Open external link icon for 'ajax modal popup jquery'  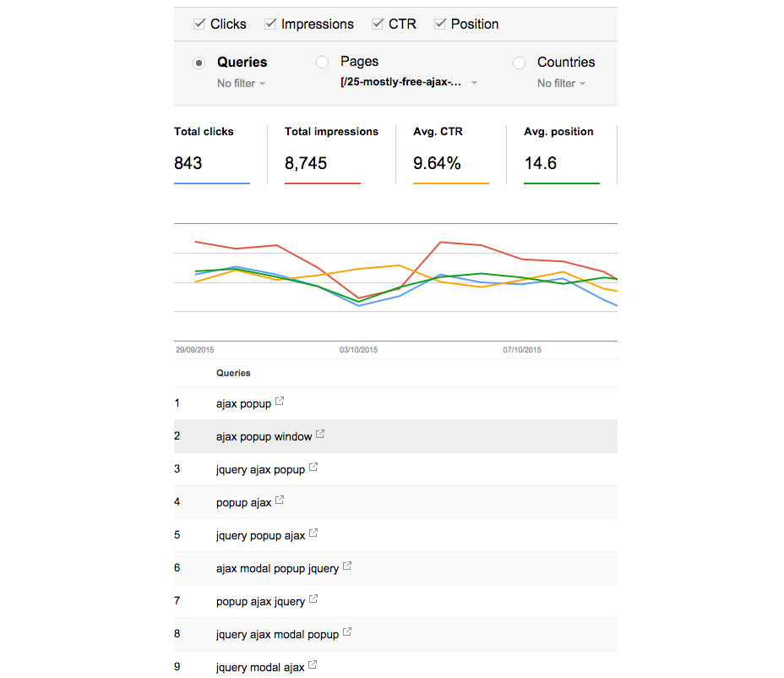coord(347,566)
